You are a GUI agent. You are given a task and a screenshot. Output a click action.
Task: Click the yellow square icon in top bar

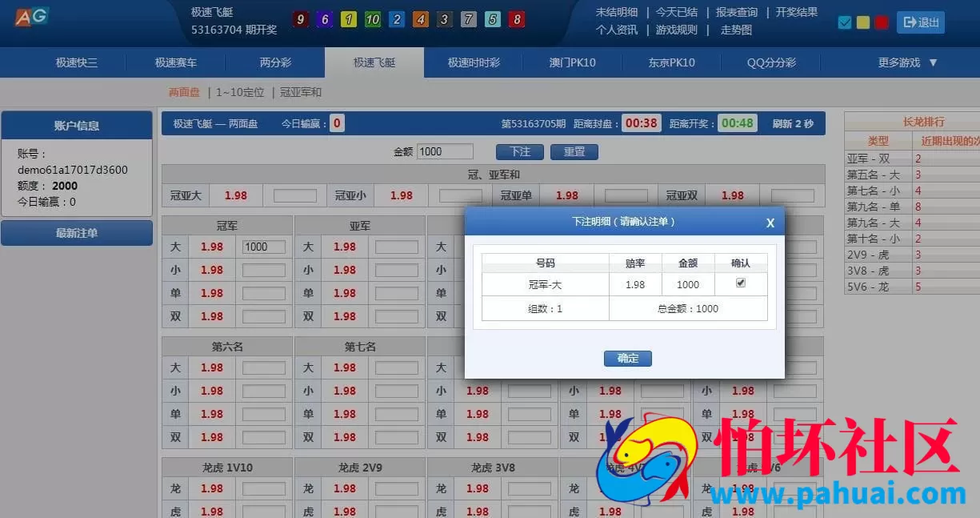(x=862, y=22)
